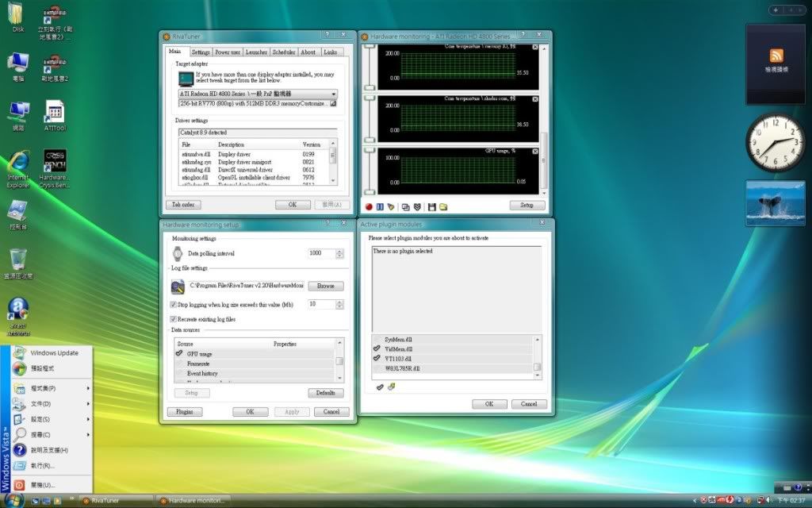
Task: Toggle Recreate existing log files checkbox
Action: coord(174,319)
